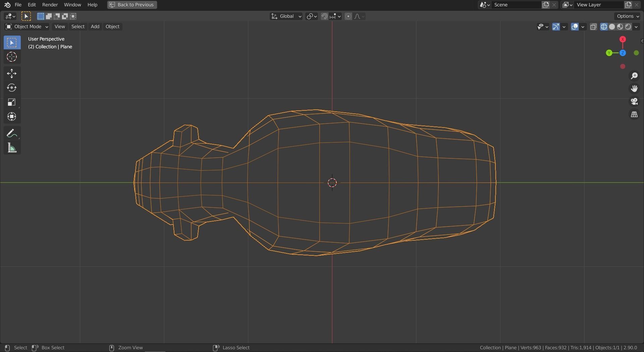Image resolution: width=644 pixels, height=352 pixels.
Task: Click the Back to Previous button
Action: point(132,5)
